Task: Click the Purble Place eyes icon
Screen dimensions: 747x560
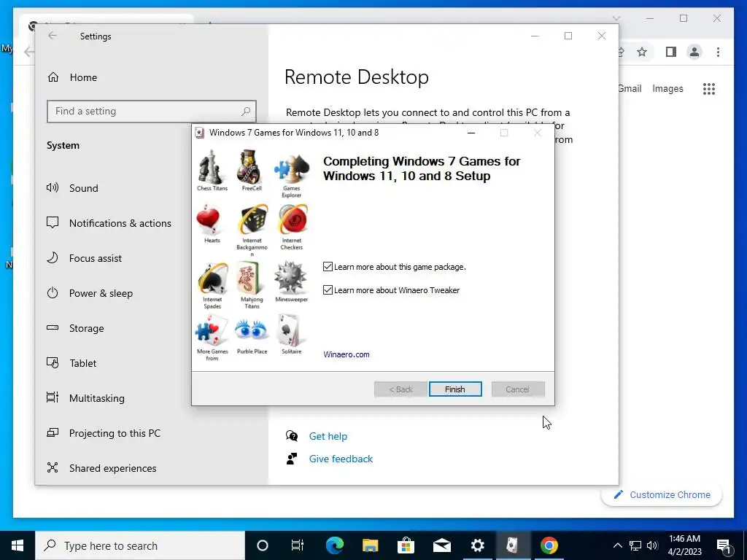Action: (x=252, y=330)
